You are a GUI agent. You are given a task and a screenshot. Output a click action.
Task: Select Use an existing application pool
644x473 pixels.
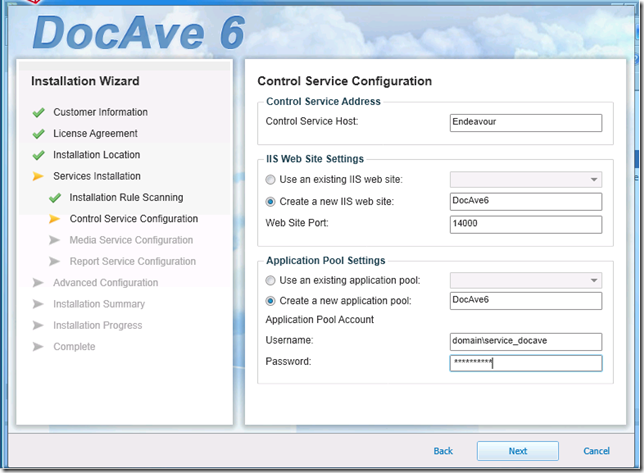[270, 280]
